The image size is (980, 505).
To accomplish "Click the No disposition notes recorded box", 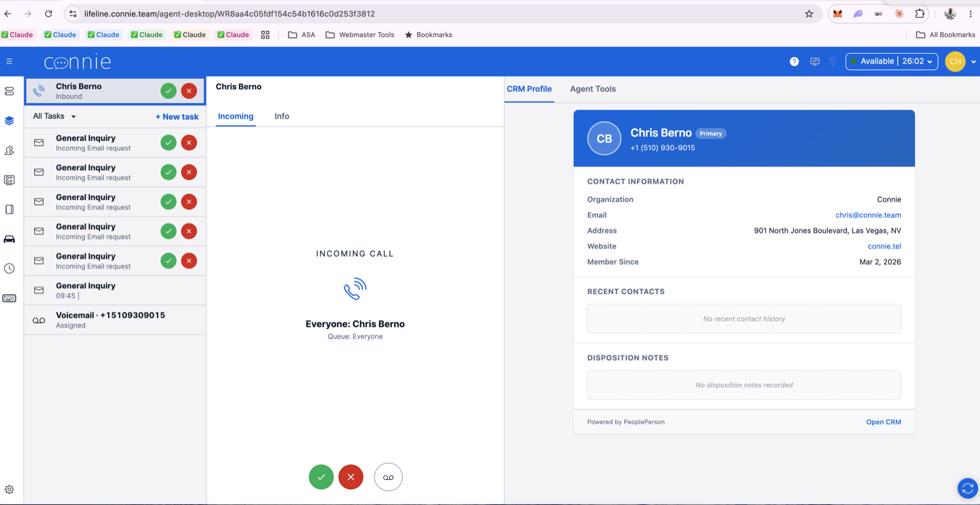I will (x=744, y=385).
